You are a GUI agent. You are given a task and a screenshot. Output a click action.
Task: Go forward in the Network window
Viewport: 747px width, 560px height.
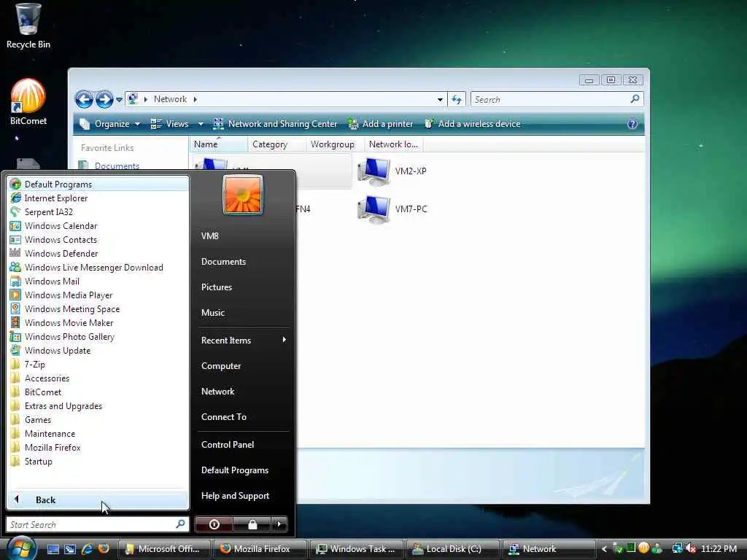point(104,99)
